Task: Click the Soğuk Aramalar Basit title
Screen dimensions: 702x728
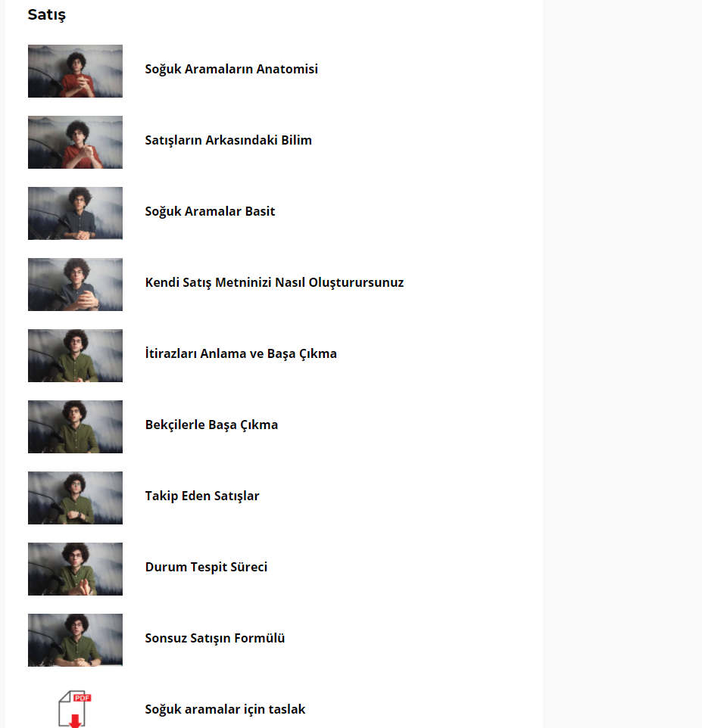Action: click(x=210, y=211)
